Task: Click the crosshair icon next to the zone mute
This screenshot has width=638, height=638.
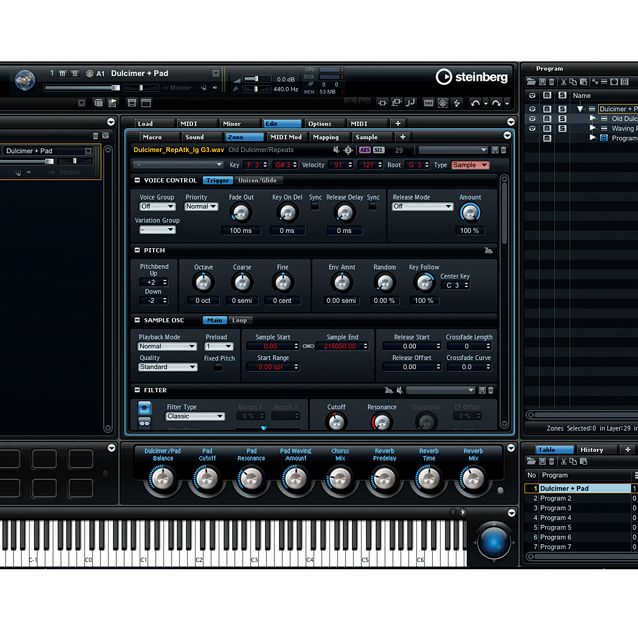Action: click(348, 150)
